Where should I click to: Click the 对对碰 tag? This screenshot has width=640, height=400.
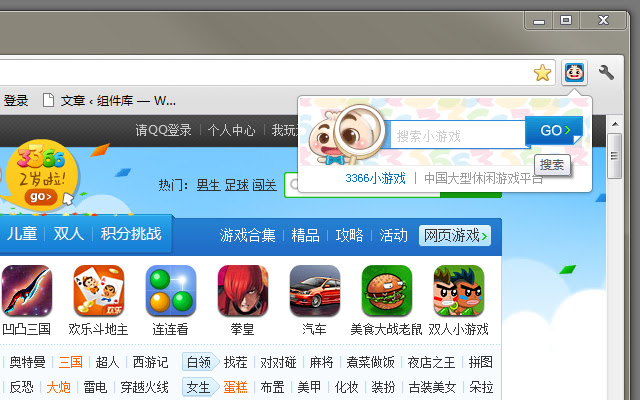pos(278,362)
